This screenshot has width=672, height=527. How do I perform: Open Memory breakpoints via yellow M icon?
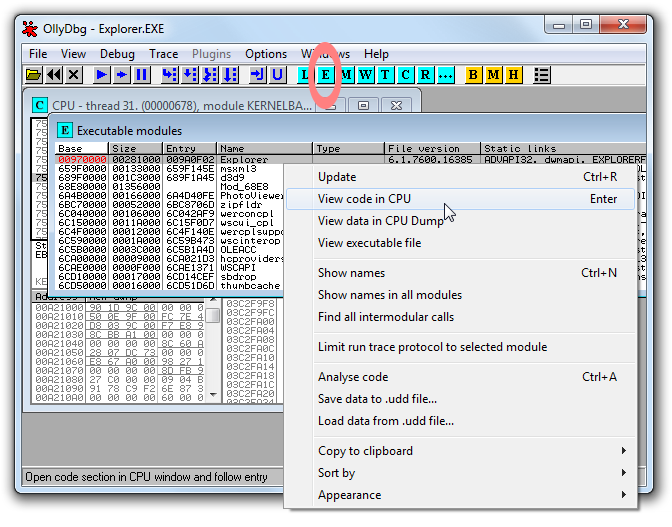click(493, 75)
